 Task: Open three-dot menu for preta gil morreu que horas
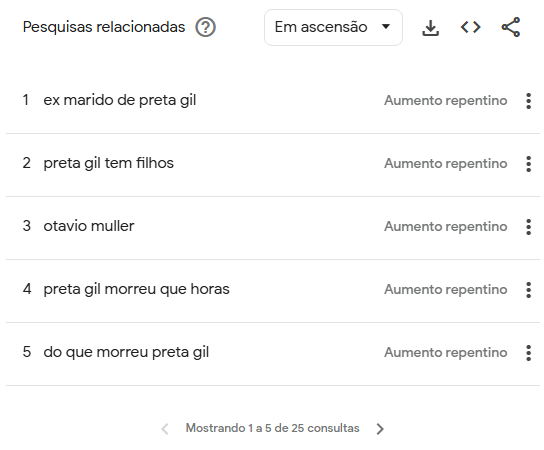528,290
